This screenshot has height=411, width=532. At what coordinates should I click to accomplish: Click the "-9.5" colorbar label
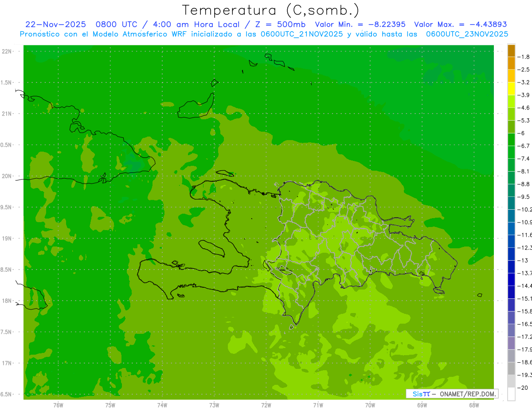[524, 197]
